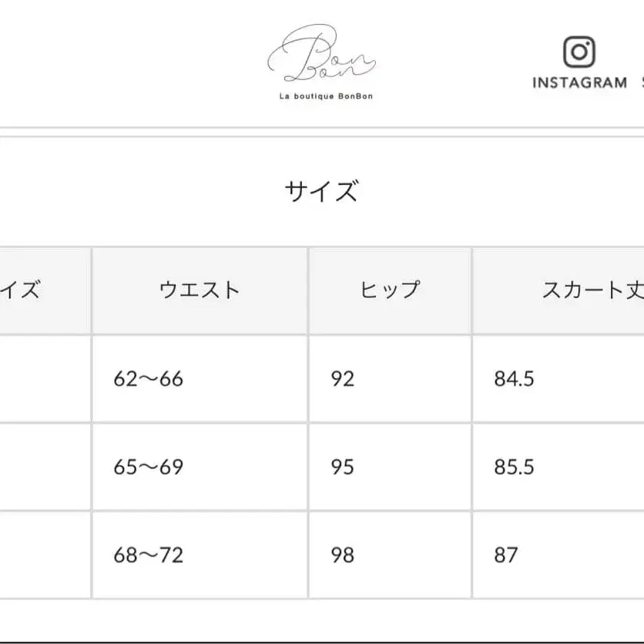Click the "La boutique BonBon" logo text

coord(325,98)
